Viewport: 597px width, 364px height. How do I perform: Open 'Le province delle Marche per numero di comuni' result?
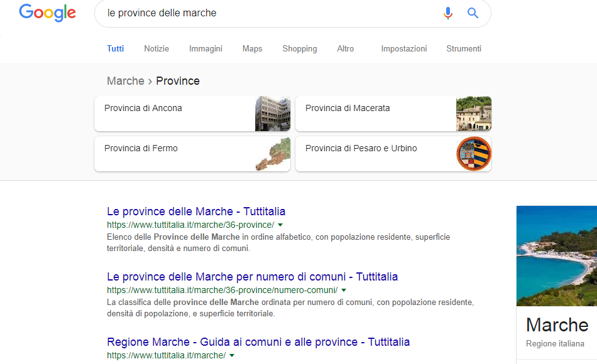click(253, 277)
